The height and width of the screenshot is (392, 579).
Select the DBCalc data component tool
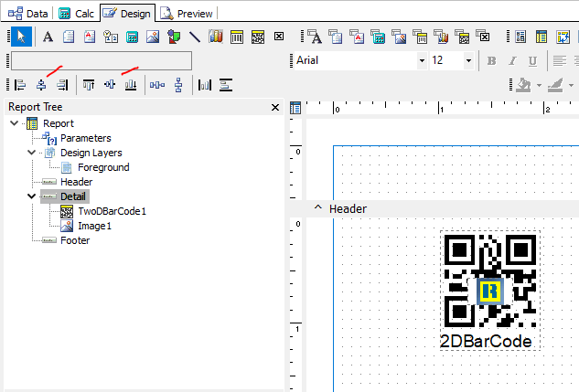pos(378,37)
